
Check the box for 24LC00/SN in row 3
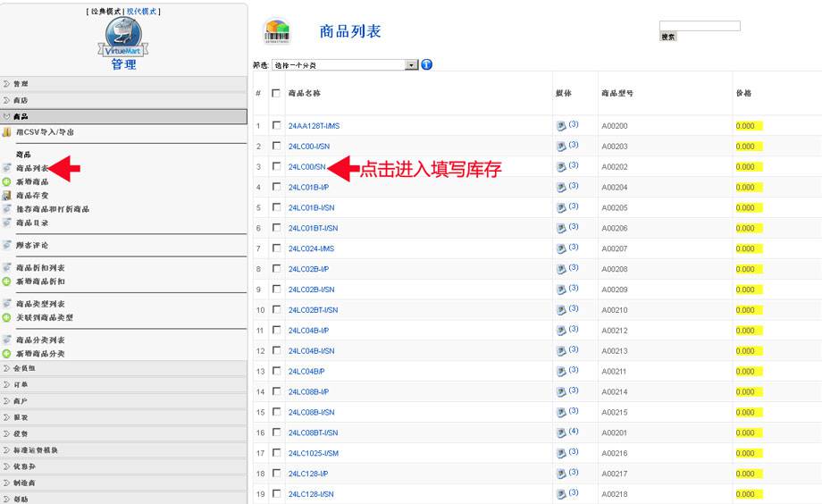(x=276, y=167)
